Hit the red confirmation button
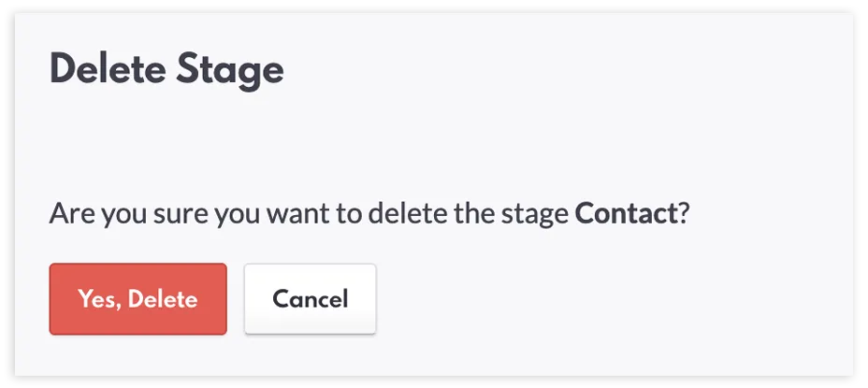868x388 pixels. (x=137, y=298)
